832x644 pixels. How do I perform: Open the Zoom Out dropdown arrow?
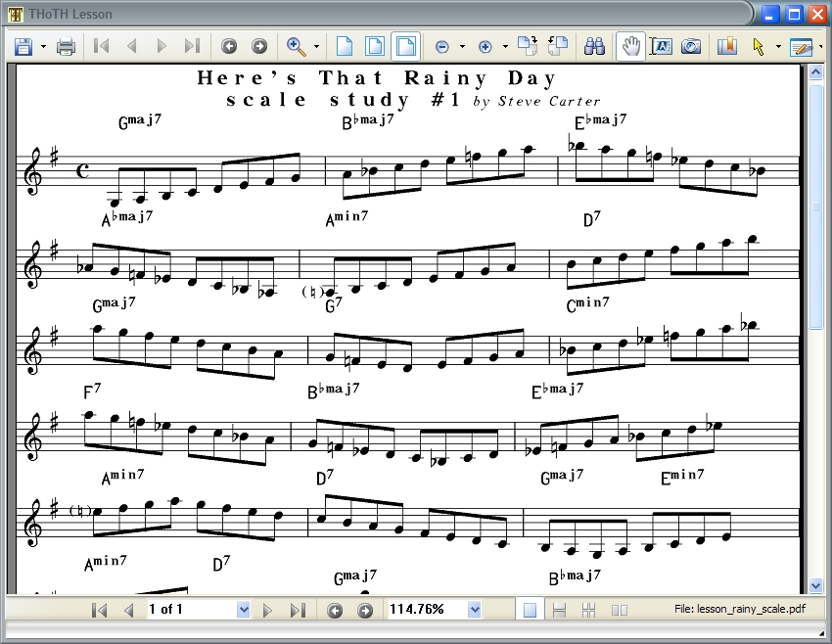462,47
